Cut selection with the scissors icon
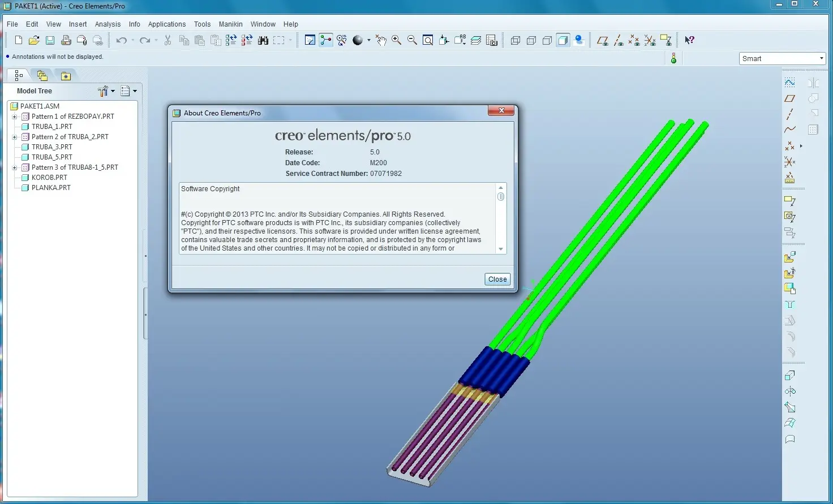This screenshot has width=833, height=504. click(168, 40)
